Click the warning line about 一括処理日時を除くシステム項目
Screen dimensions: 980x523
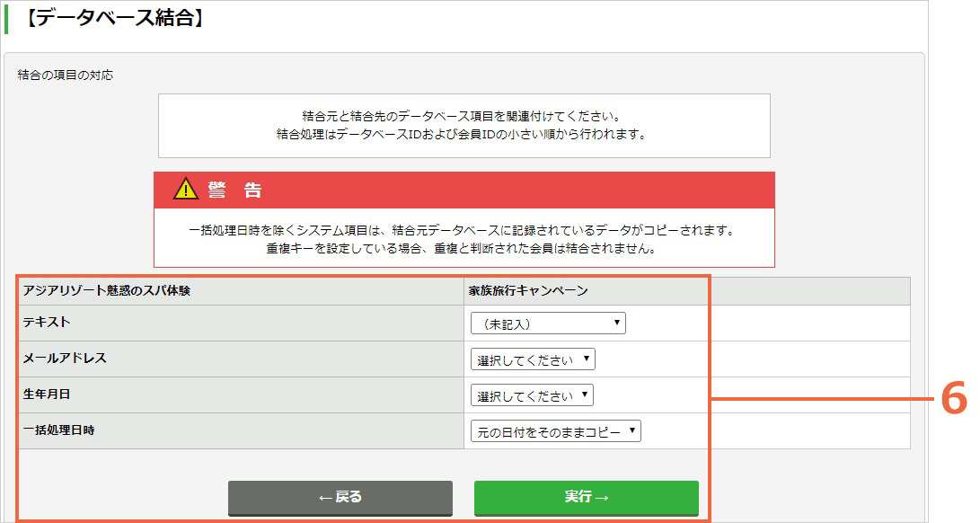(x=464, y=230)
